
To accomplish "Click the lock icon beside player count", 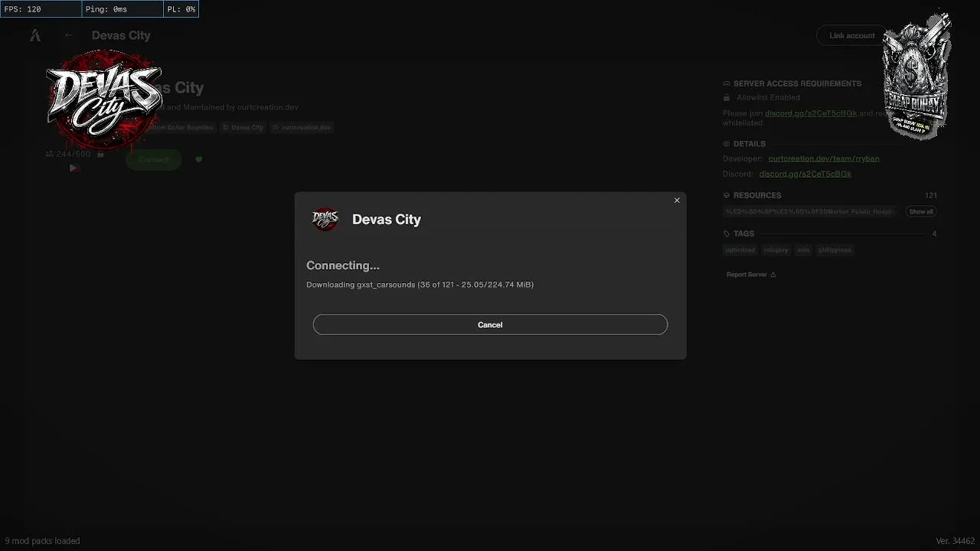I will click(x=100, y=154).
